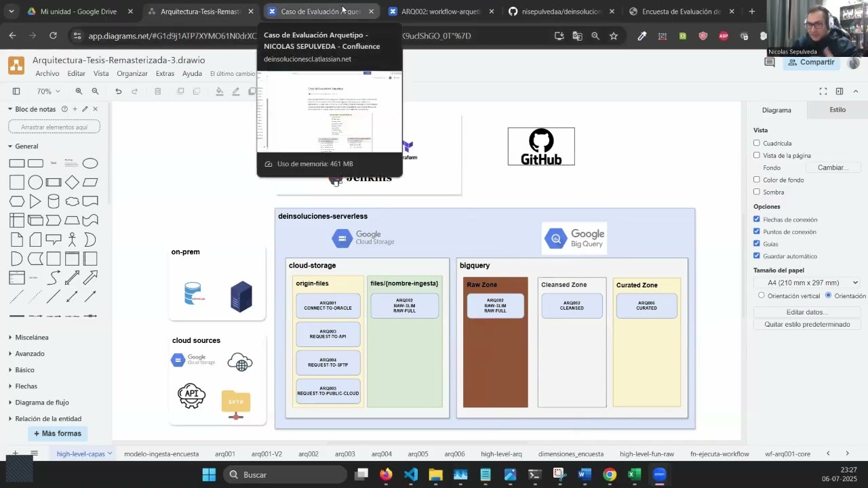
Task: Undo the last change
Action: pos(119,91)
